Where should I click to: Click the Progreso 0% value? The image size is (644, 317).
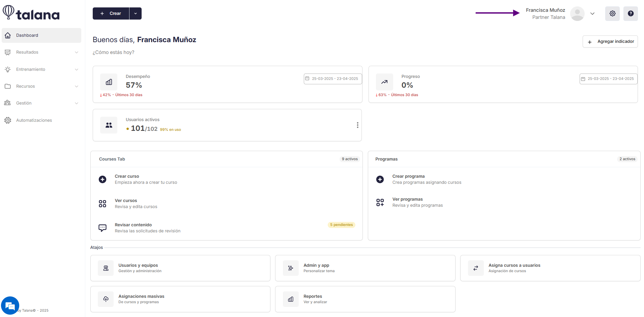(x=407, y=85)
